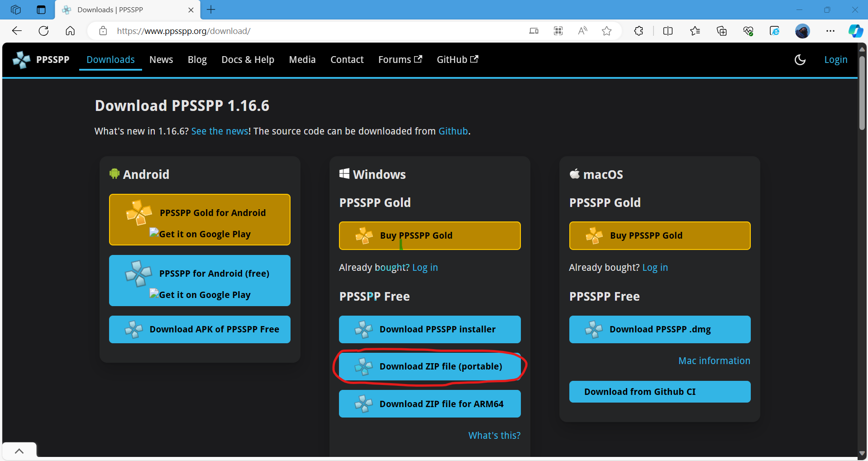This screenshot has width=868, height=461.
Task: Open Favorites list icon
Action: click(695, 31)
